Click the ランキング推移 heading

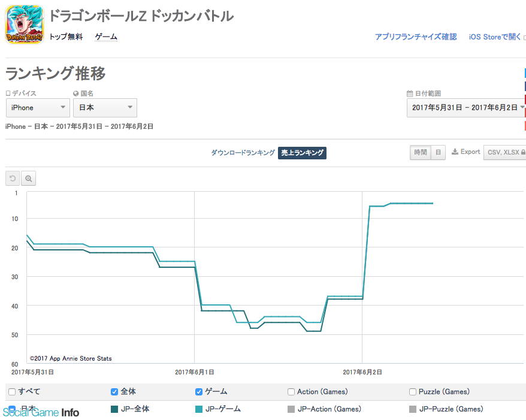click(56, 74)
